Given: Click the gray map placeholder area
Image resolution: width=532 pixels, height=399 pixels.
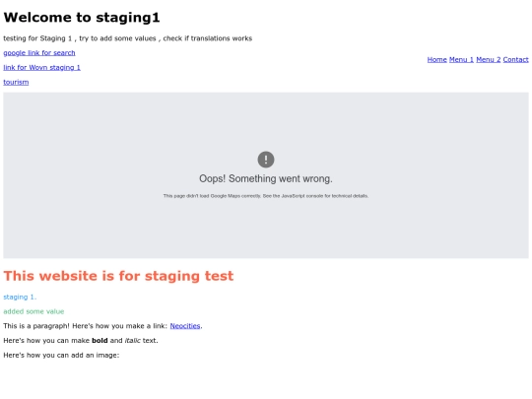Looking at the screenshot, I should [266, 231].
